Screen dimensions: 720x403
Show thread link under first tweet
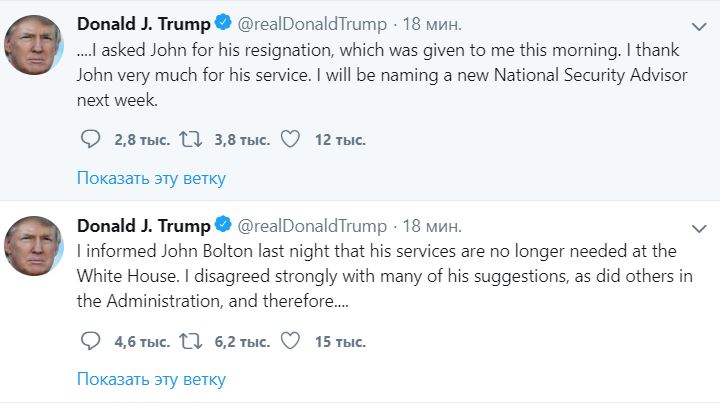coord(151,178)
